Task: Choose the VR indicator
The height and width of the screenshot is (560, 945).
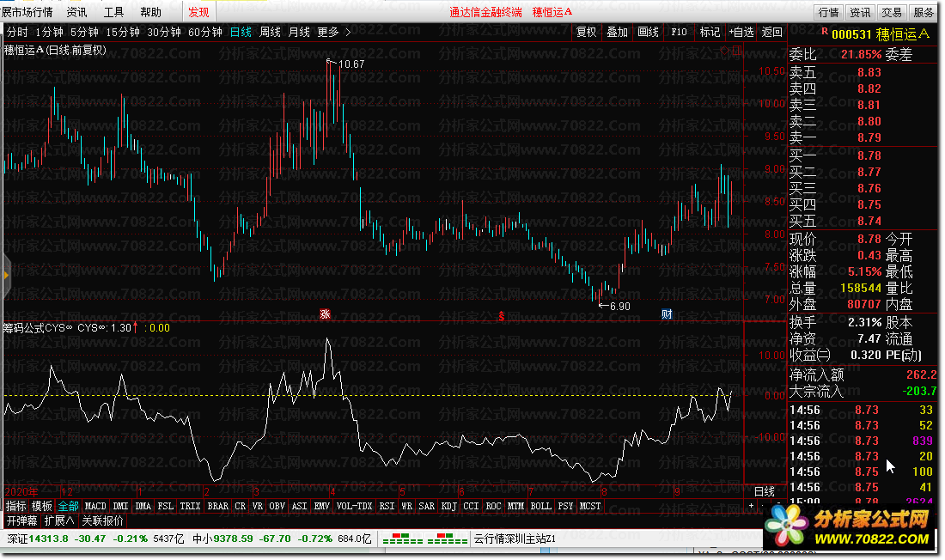Action: tap(258, 506)
